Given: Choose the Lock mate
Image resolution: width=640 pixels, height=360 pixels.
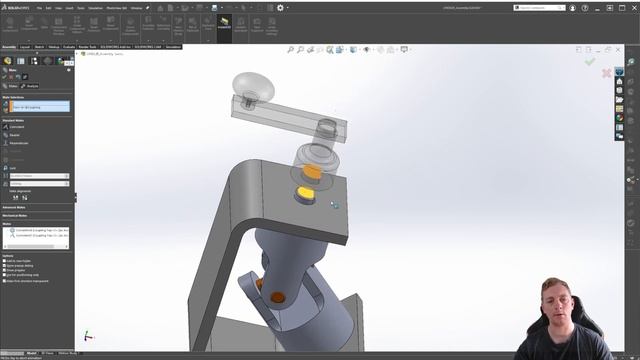Looking at the screenshot, I should 9,168.
